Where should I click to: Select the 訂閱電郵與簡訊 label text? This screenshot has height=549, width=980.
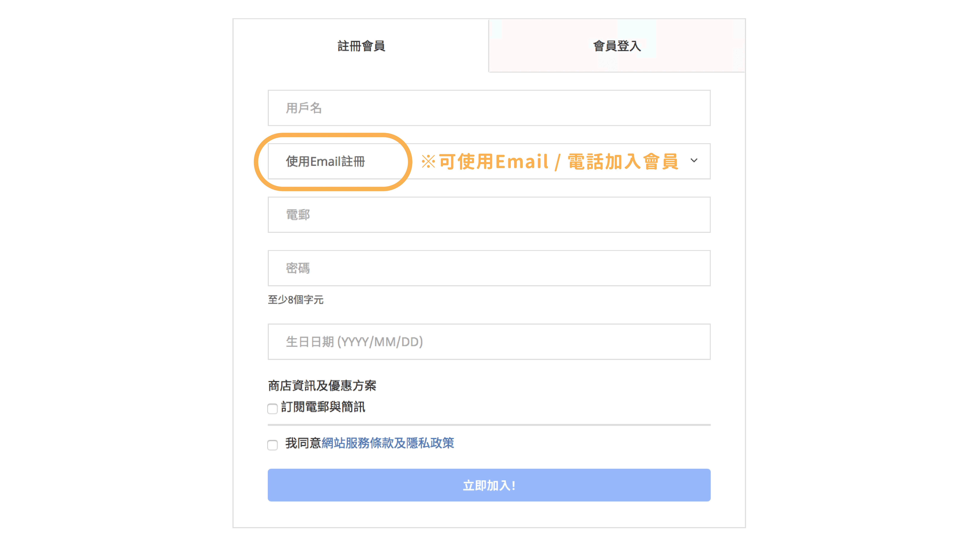(x=323, y=407)
